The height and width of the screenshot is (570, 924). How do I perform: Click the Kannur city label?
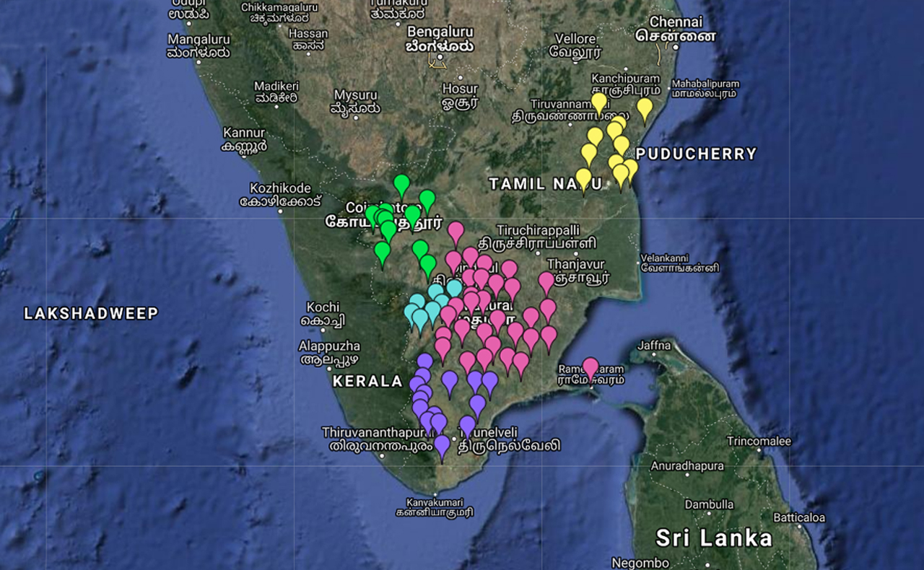click(x=245, y=139)
